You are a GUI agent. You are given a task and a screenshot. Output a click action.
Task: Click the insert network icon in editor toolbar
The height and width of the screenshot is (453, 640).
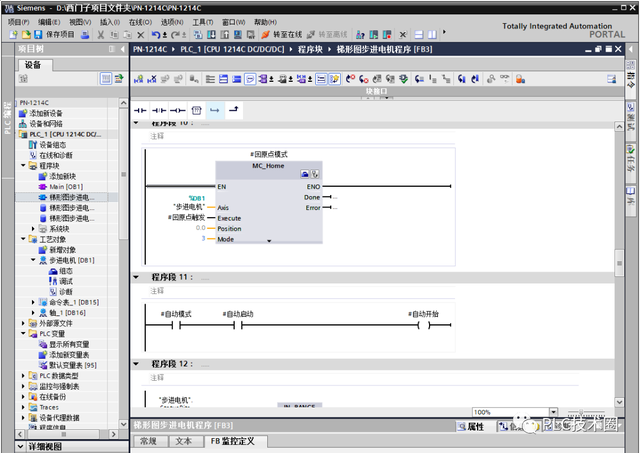(138, 79)
